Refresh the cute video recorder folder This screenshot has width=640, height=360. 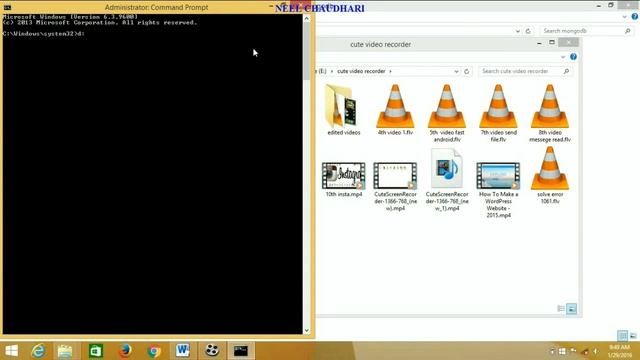467,71
